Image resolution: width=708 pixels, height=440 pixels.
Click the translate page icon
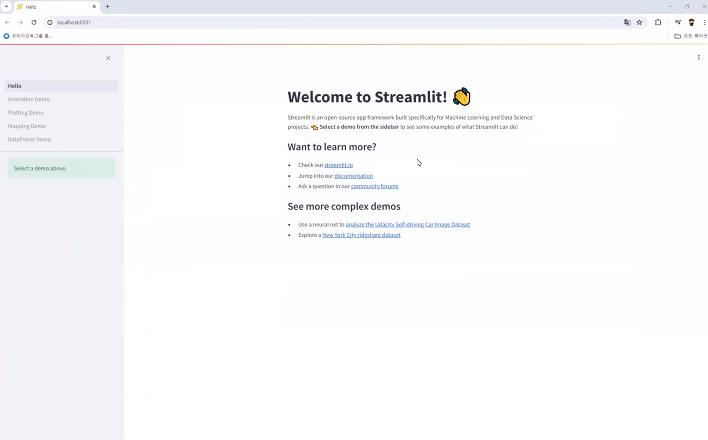tap(627, 22)
